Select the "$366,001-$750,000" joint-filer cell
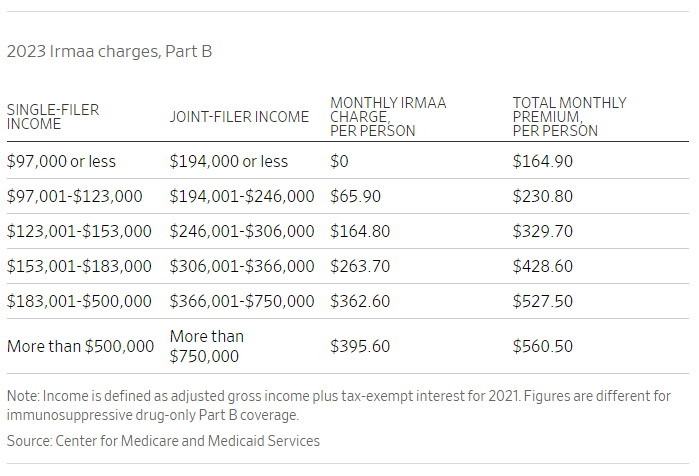This screenshot has height=476, width=699. coord(242,301)
